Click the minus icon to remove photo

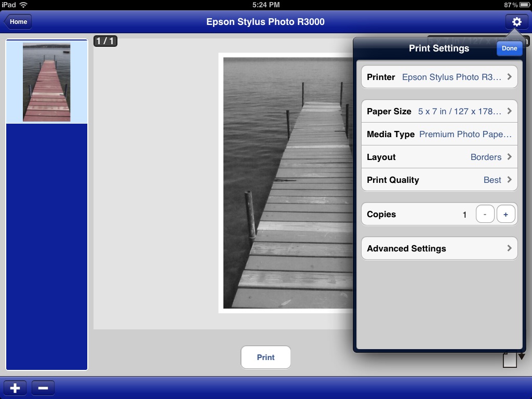point(43,388)
